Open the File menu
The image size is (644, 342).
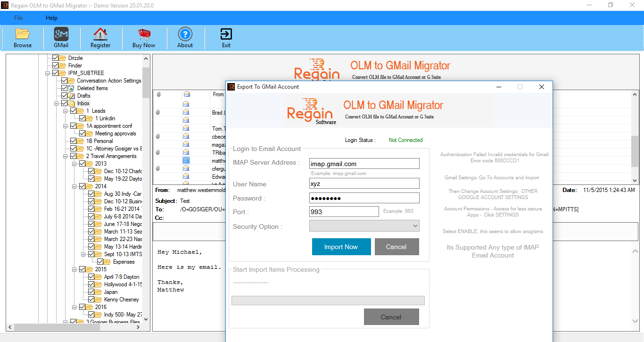[x=18, y=18]
